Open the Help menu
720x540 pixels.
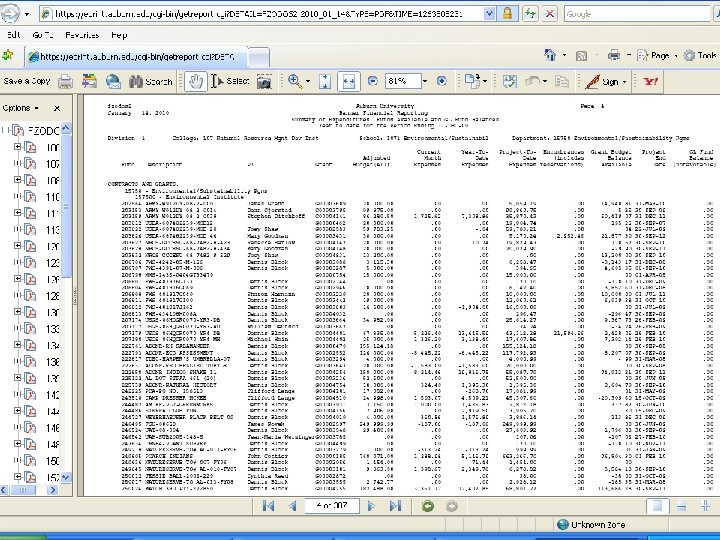pos(119,35)
